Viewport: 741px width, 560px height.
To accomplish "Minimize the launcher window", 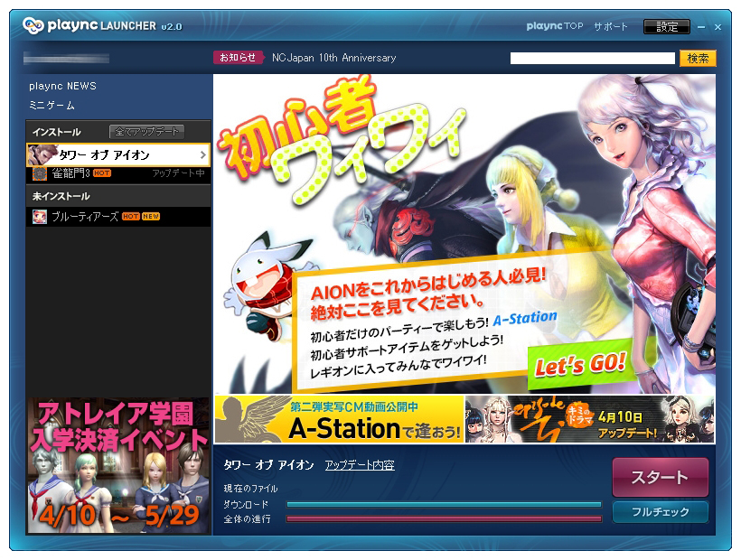I will click(701, 27).
